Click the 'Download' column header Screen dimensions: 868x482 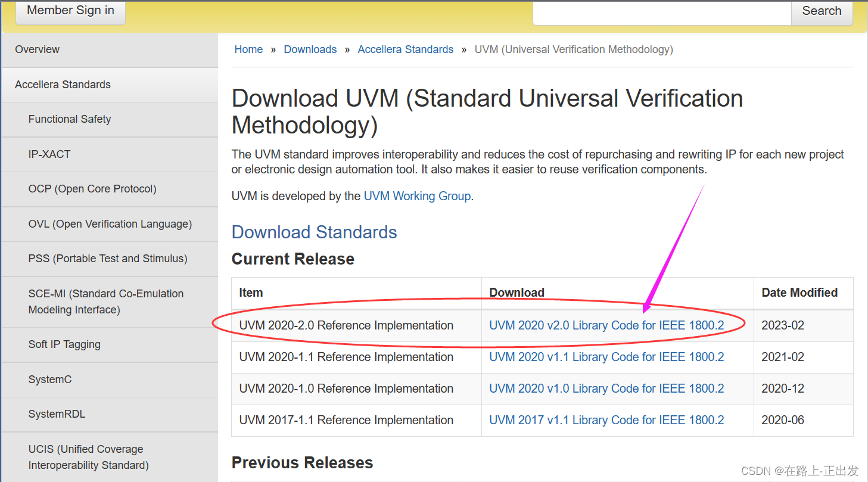618,293
